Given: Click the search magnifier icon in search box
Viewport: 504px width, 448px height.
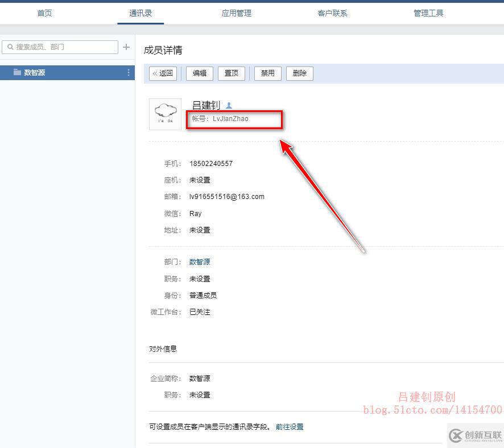Looking at the screenshot, I should (x=11, y=47).
